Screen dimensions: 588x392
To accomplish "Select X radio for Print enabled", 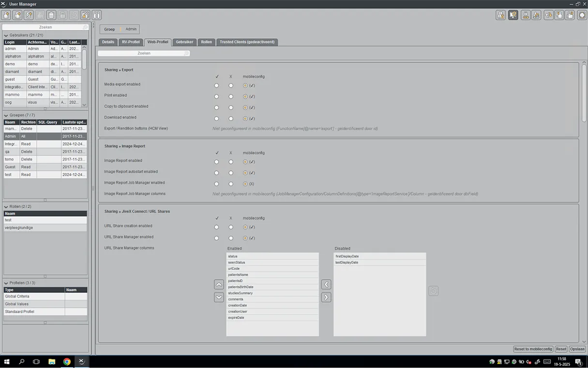I will tap(231, 97).
